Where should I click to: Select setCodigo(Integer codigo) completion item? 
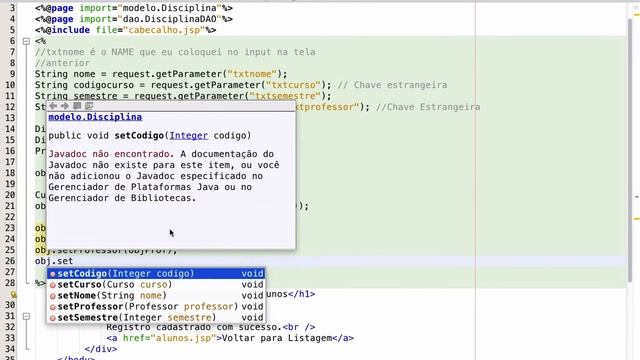click(156, 273)
